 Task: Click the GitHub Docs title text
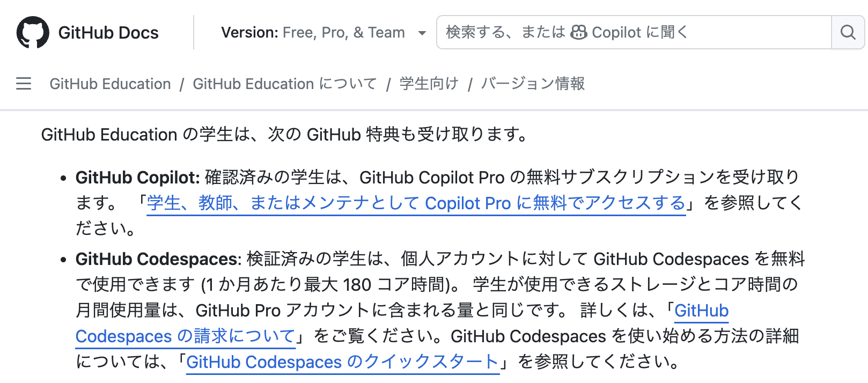point(108,32)
